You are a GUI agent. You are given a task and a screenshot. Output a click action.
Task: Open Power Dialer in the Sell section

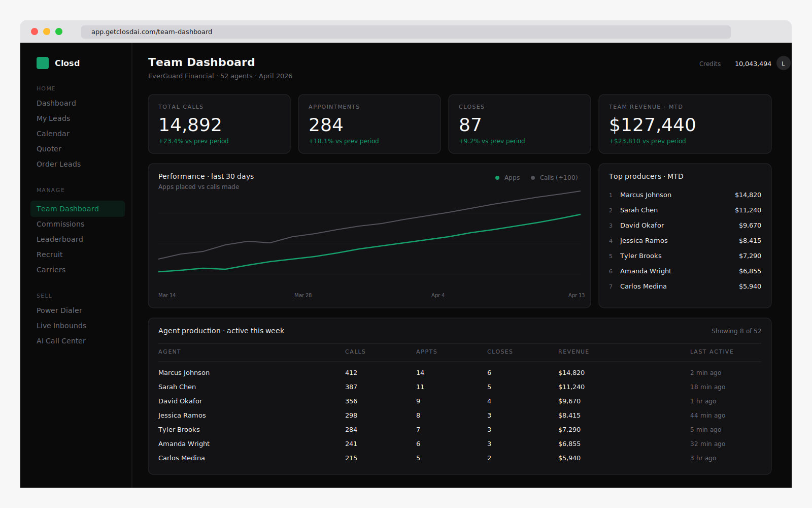pyautogui.click(x=59, y=310)
